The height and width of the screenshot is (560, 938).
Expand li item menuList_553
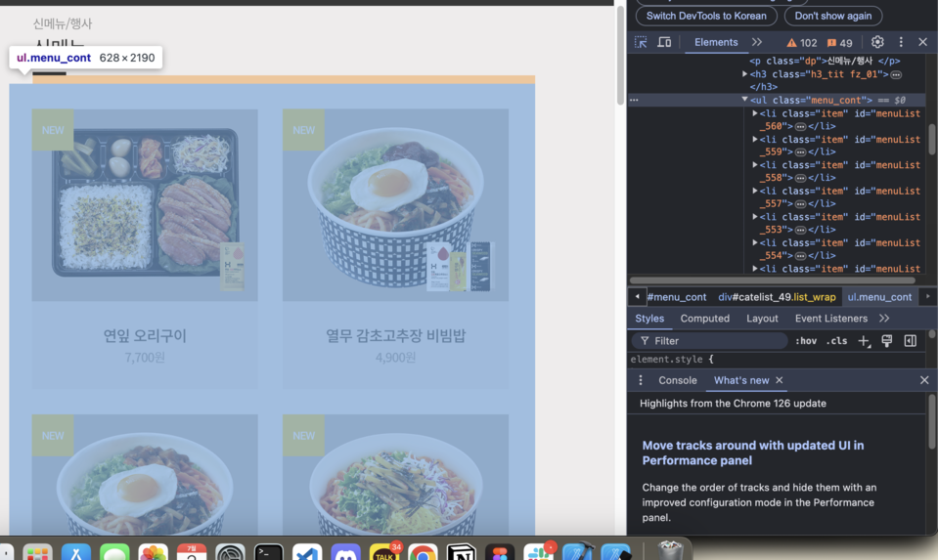[755, 216]
